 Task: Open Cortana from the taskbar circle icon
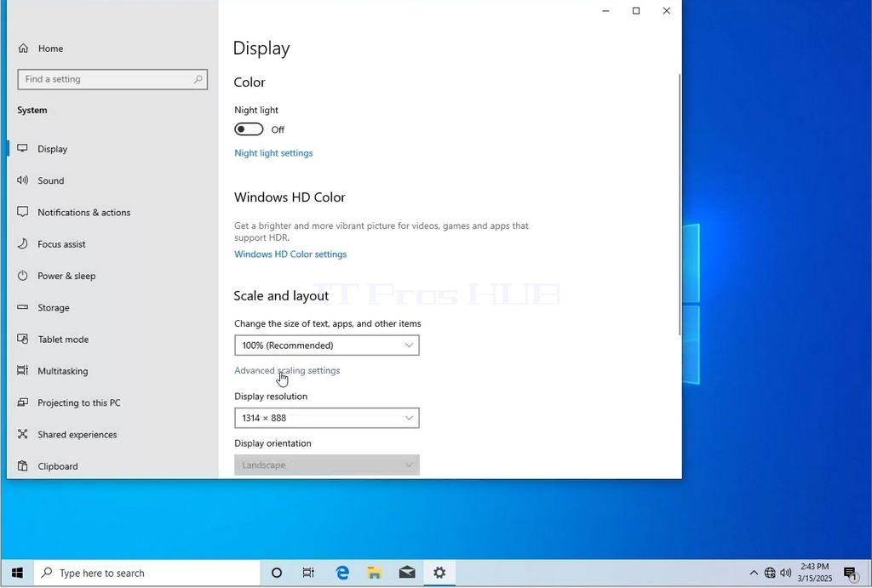(x=277, y=573)
